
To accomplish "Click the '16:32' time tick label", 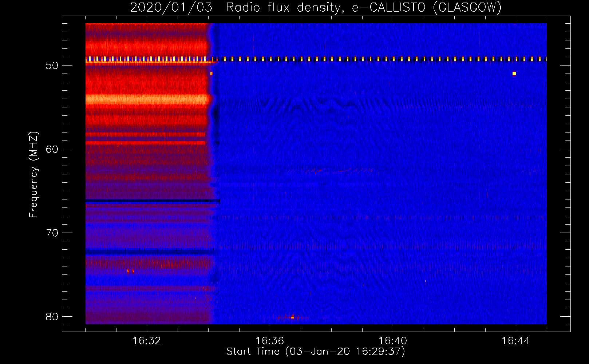I will 147,341.
